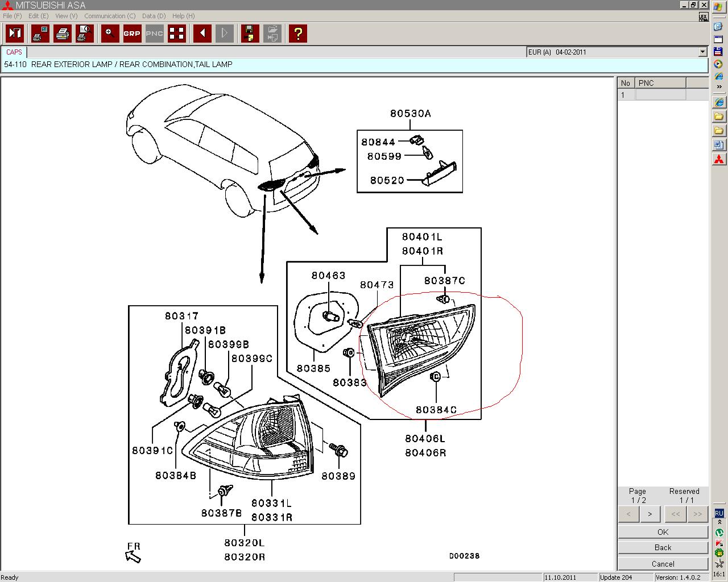
Task: Go to next page with > button
Action: click(650, 514)
